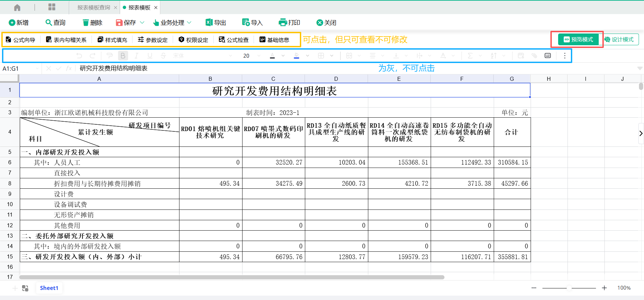This screenshot has width=644, height=300.
Task: Click the 新增 add button
Action: [18, 22]
